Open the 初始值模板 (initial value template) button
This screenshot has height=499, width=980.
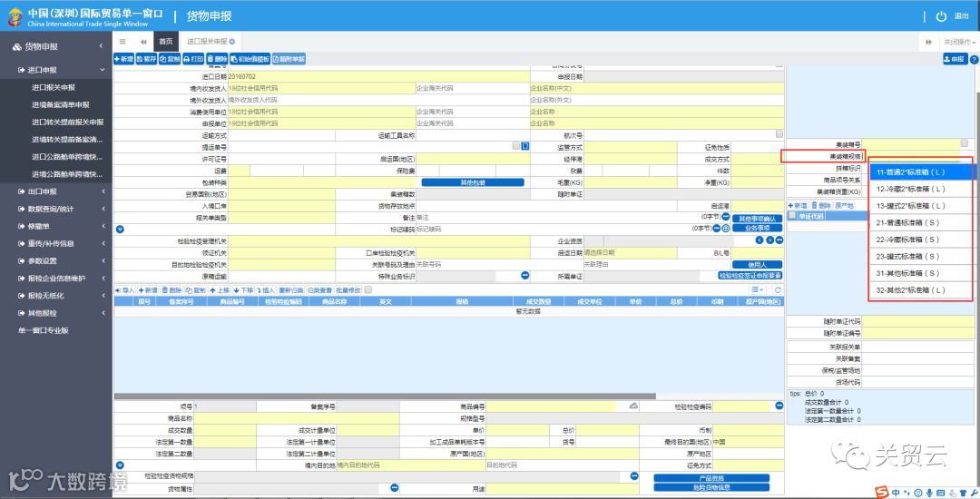pyautogui.click(x=250, y=59)
